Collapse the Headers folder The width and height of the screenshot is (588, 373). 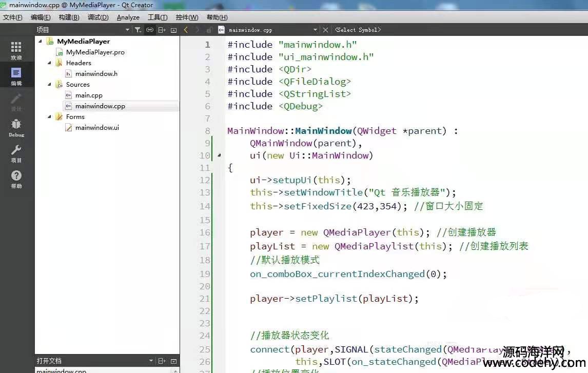point(49,63)
